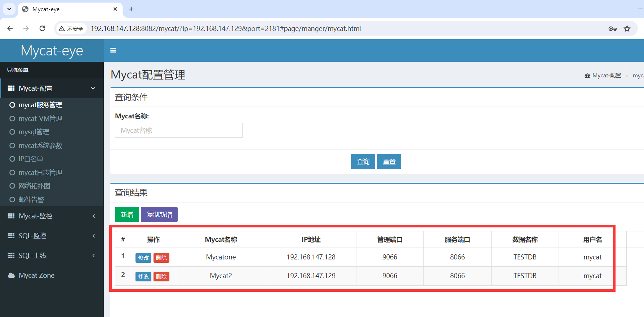This screenshot has width=644, height=317.
Task: Click the 用户名 column header
Action: coord(592,240)
